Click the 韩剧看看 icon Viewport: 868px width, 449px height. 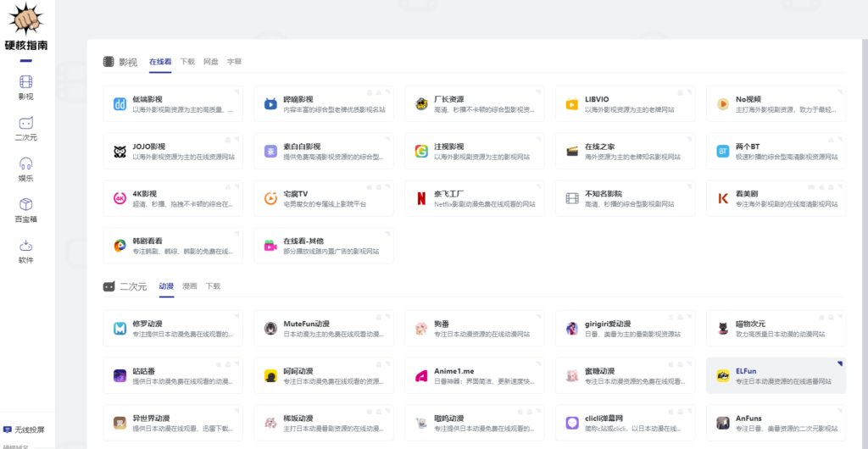[120, 246]
